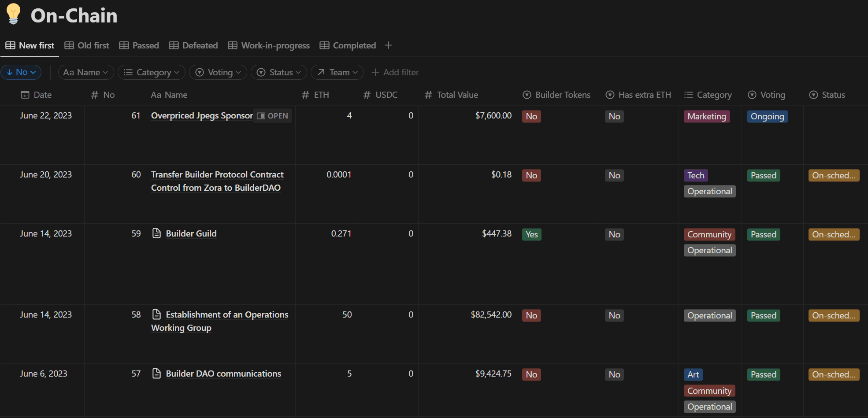Click the multi-select icon of Category column header
Image resolution: width=868 pixels, height=418 pixels.
pos(688,95)
